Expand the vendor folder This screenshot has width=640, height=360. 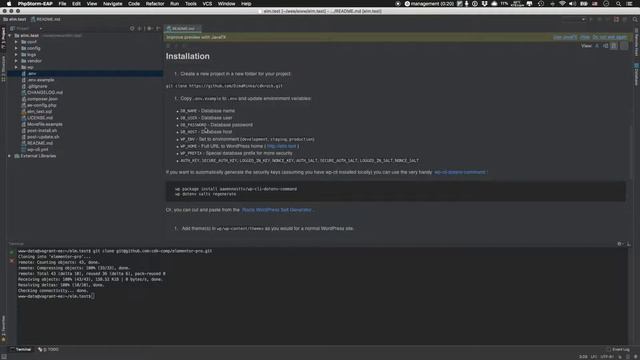coord(16,61)
